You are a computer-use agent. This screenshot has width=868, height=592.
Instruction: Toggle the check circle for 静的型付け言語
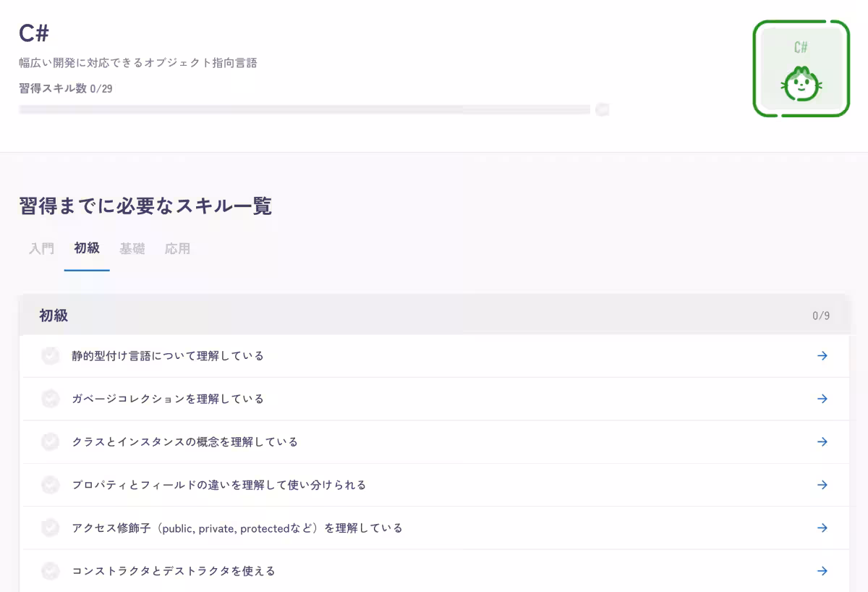(50, 355)
